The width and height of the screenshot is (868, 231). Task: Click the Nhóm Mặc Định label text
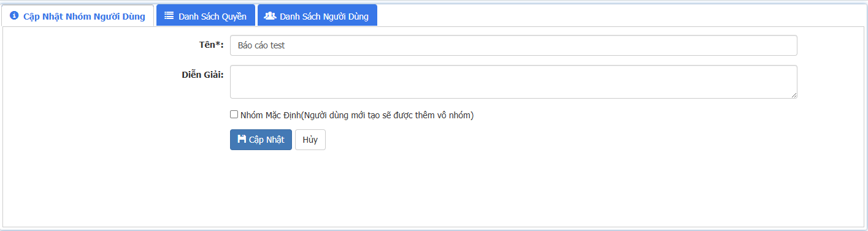tap(358, 115)
